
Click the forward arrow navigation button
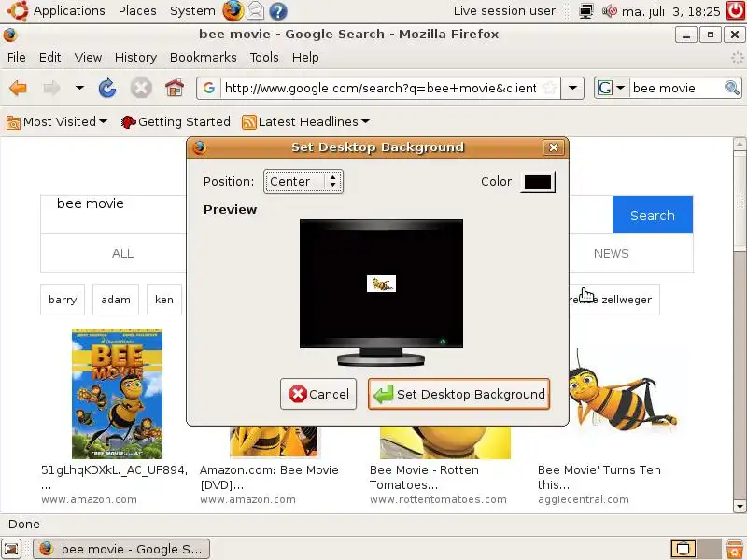pos(51,88)
